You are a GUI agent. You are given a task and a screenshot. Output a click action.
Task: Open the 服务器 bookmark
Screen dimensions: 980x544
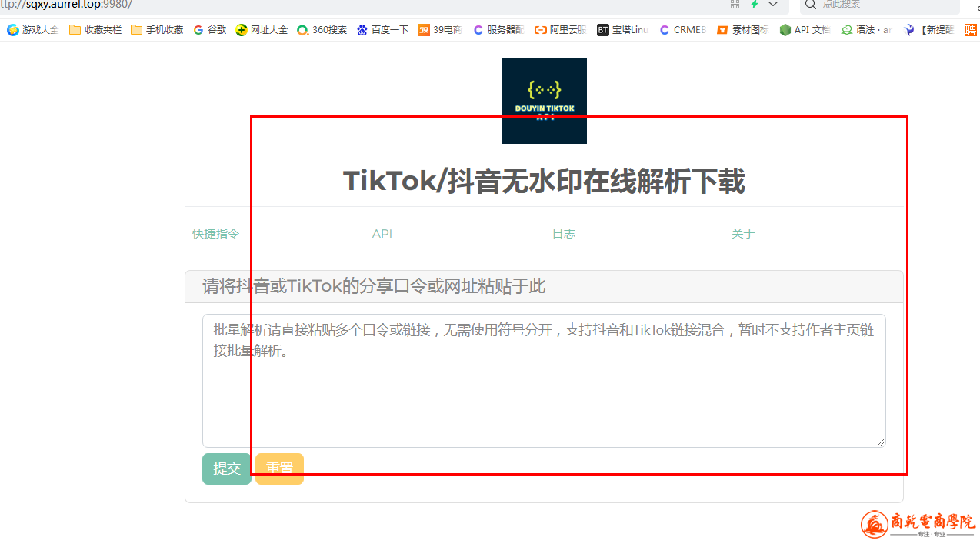point(498,30)
